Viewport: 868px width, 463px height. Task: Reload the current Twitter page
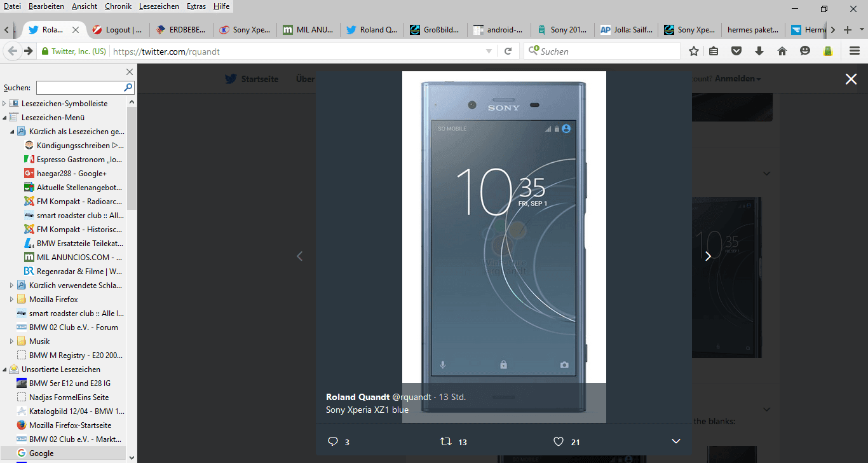pyautogui.click(x=508, y=51)
